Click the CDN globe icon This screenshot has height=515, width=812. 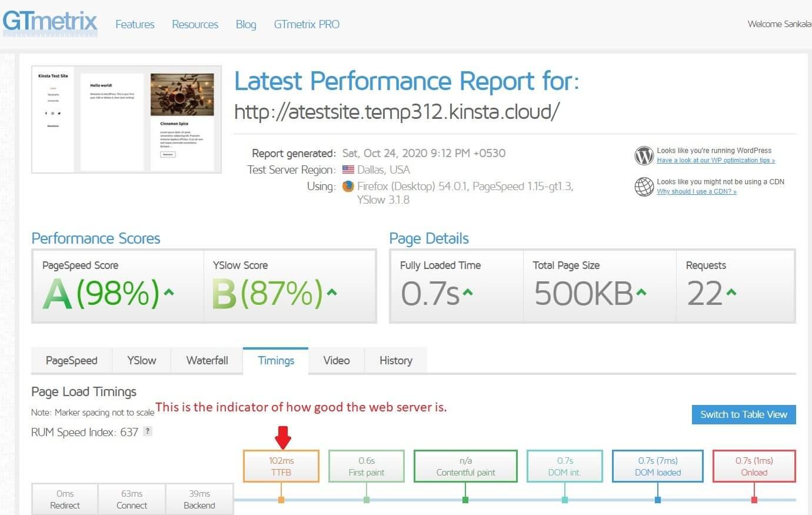pyautogui.click(x=644, y=187)
